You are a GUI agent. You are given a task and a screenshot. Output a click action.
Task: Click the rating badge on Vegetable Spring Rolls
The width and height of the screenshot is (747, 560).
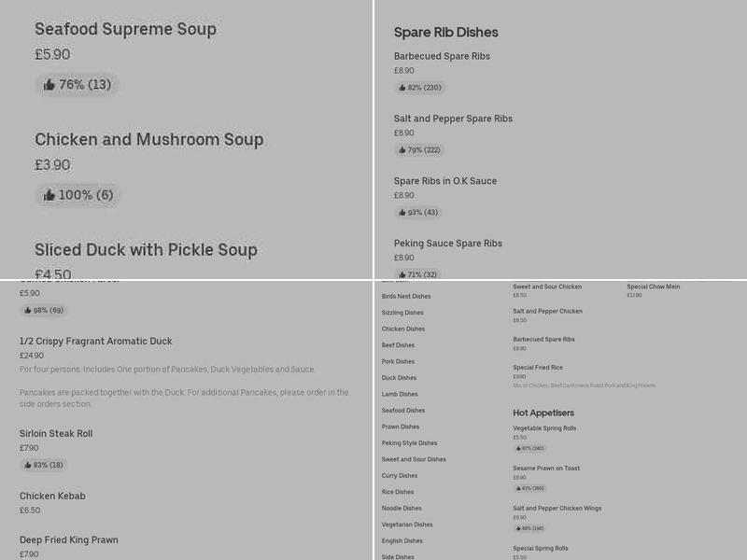[x=531, y=447]
